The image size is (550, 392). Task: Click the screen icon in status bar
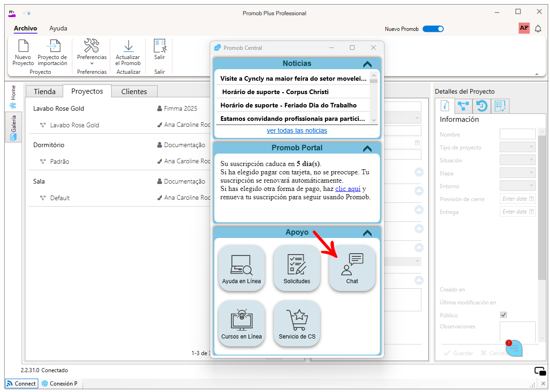click(x=540, y=371)
